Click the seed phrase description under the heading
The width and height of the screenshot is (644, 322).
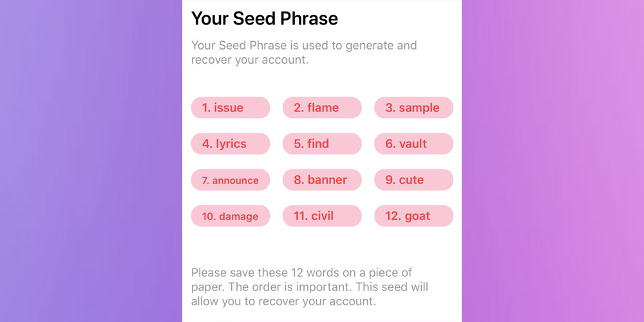303,53
